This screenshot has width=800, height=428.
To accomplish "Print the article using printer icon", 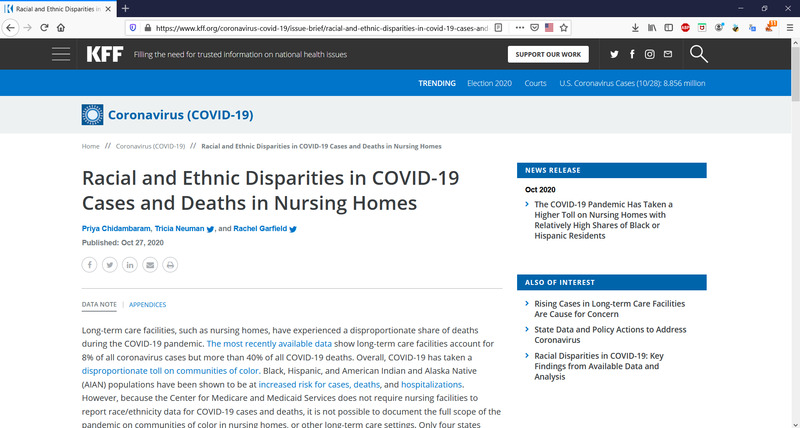I will (x=170, y=265).
